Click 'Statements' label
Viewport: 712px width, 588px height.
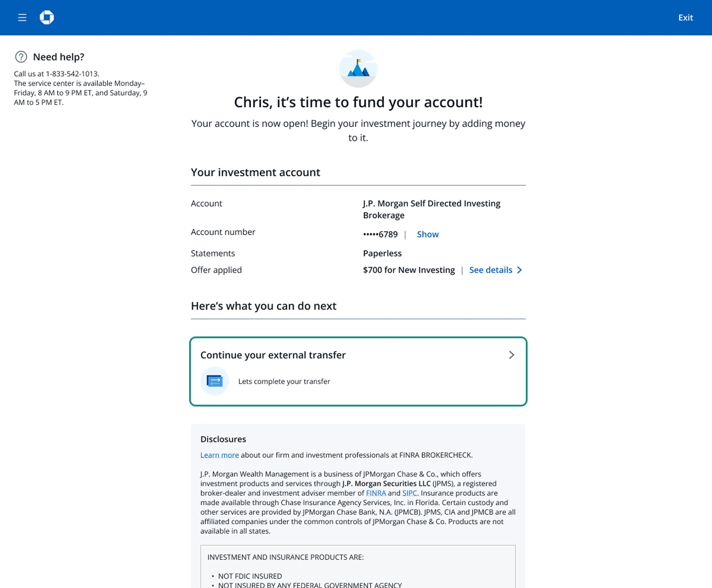[213, 253]
